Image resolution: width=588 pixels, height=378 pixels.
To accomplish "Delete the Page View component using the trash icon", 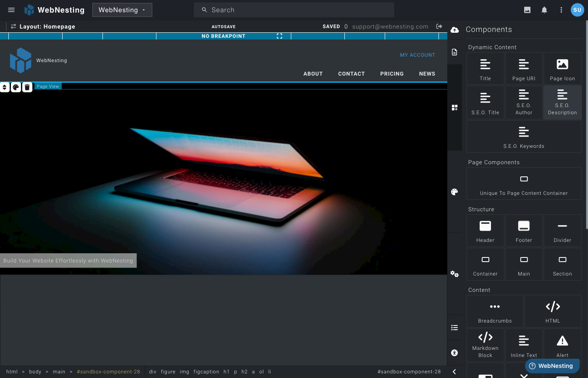I will (x=27, y=87).
